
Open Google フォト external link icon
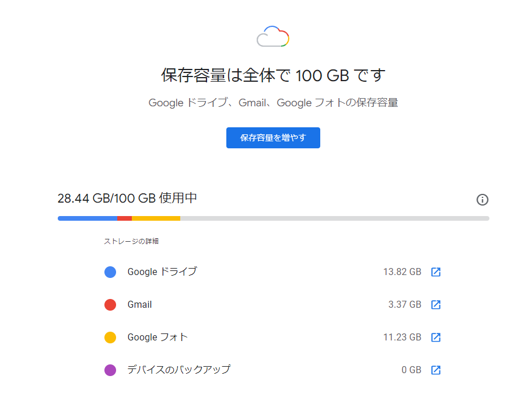[436, 337]
